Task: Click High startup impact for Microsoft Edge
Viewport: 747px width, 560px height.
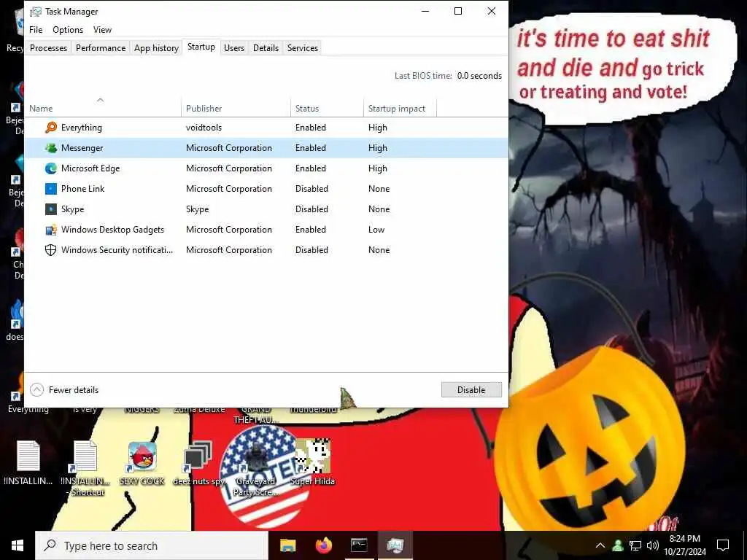Action: [378, 168]
